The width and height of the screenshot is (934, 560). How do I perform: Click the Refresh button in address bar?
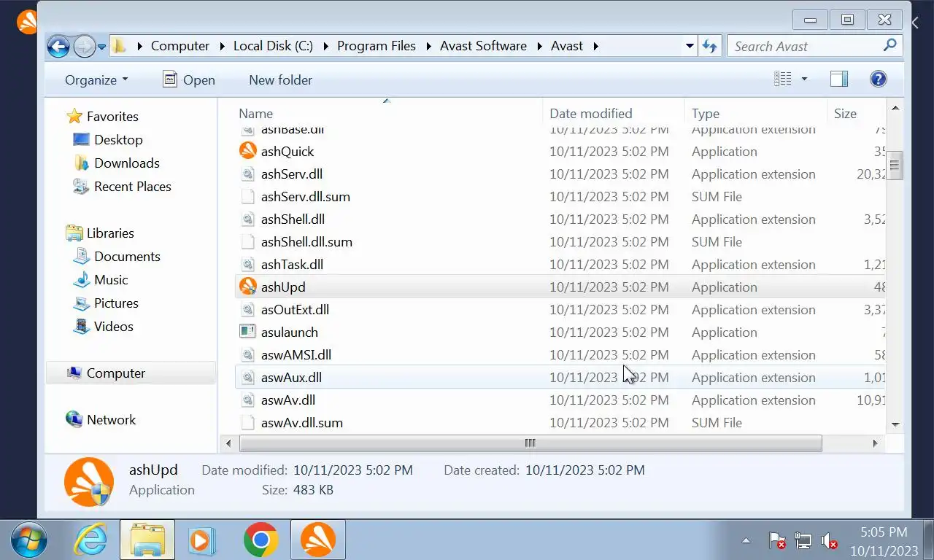point(709,46)
